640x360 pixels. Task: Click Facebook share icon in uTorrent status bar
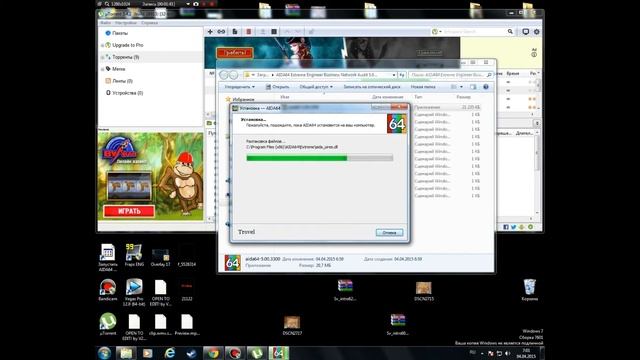[506, 227]
